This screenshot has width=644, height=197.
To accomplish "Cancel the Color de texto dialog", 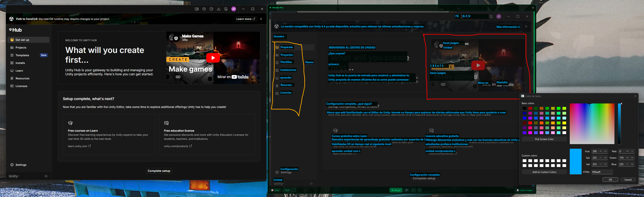I will click(628, 180).
